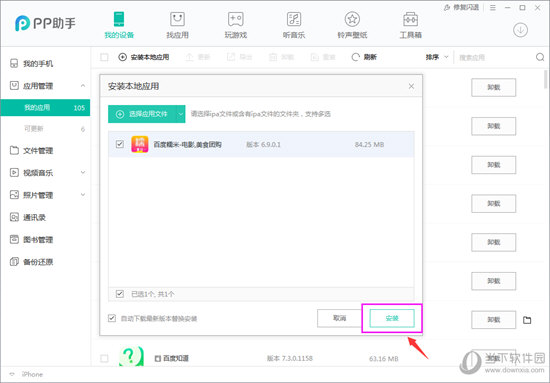Click the 照片管理 sidebar icon
Image resolution: width=550 pixels, height=383 pixels.
(x=14, y=195)
